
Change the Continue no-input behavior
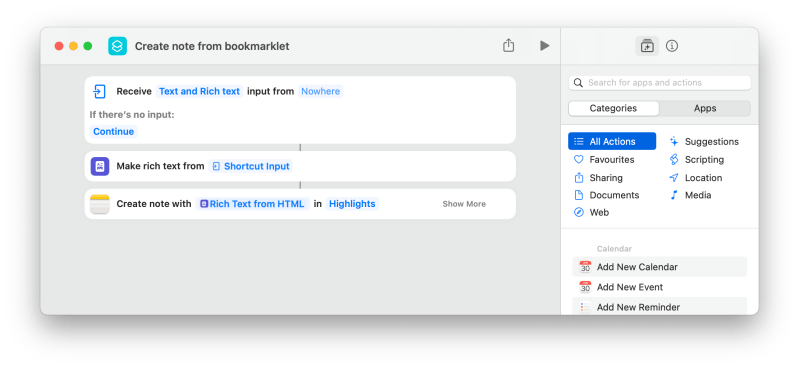[x=114, y=132]
